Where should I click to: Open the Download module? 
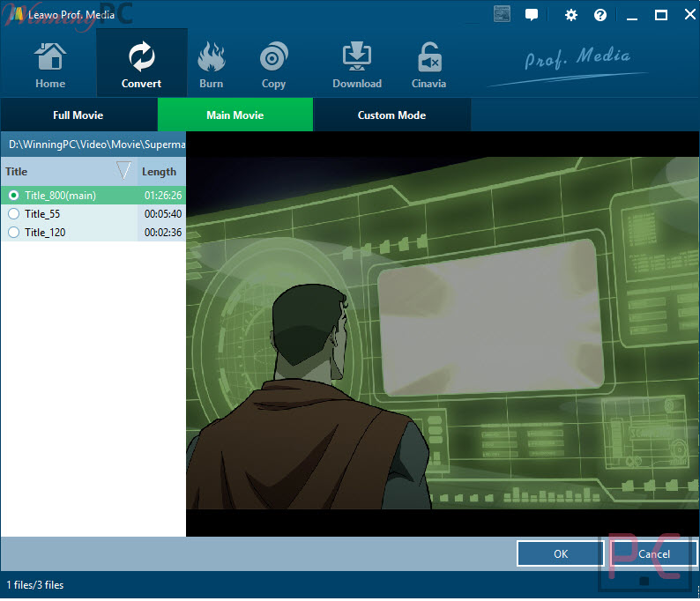click(357, 65)
